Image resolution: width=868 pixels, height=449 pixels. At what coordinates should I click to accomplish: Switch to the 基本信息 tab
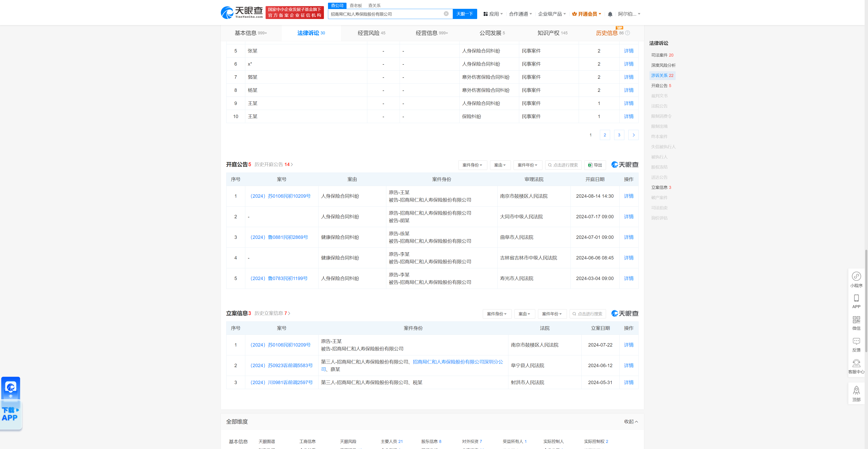click(x=251, y=33)
